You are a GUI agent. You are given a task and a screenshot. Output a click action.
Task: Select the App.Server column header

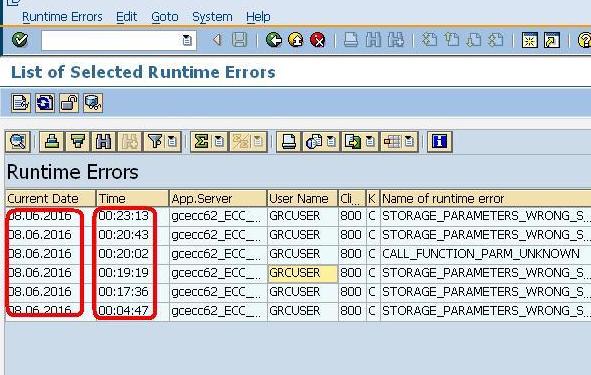218,199
